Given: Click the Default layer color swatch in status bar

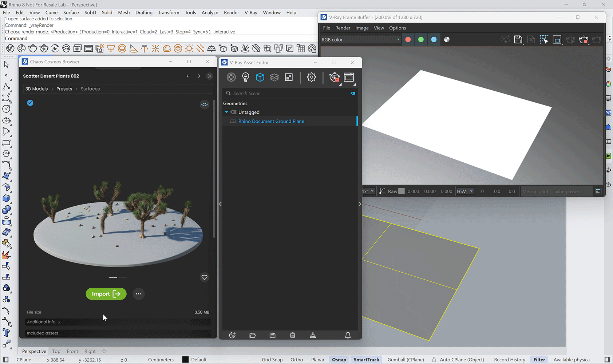Looking at the screenshot, I should [x=185, y=360].
